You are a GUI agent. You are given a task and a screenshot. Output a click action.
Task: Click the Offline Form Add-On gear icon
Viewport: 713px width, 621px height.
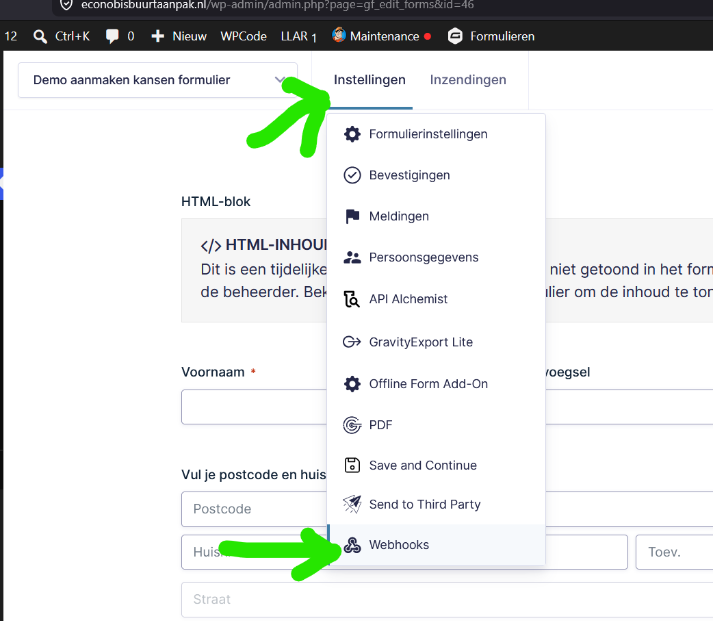[352, 384]
